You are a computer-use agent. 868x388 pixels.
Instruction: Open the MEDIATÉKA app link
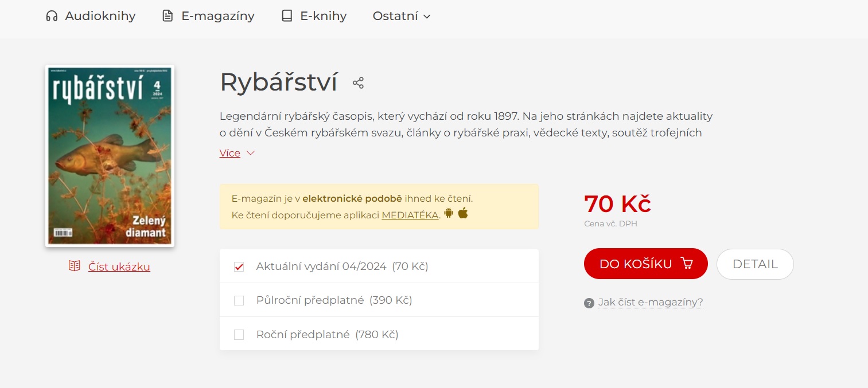pyautogui.click(x=410, y=215)
